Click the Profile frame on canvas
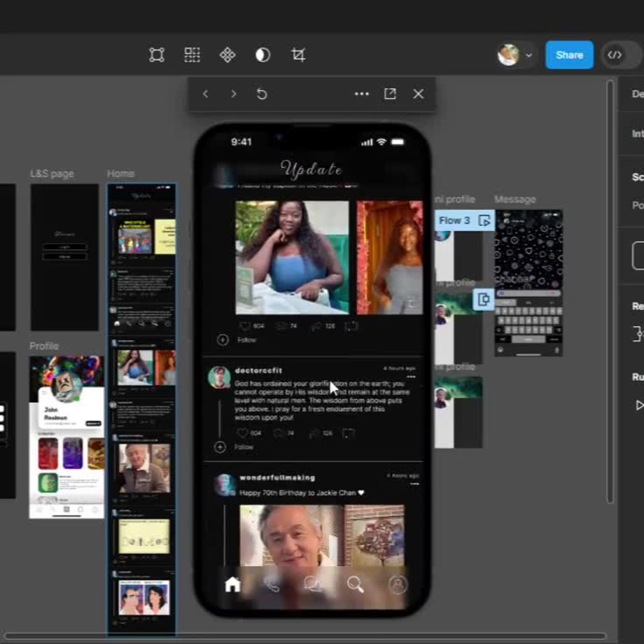 66,437
